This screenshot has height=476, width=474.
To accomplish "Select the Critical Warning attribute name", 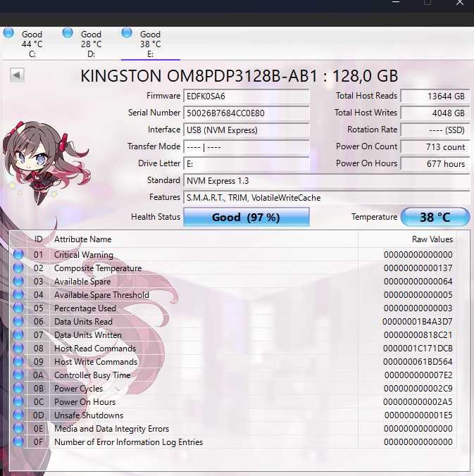I will [84, 255].
